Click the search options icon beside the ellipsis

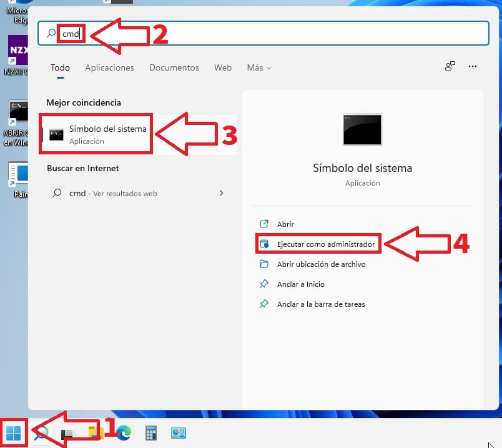click(x=450, y=67)
